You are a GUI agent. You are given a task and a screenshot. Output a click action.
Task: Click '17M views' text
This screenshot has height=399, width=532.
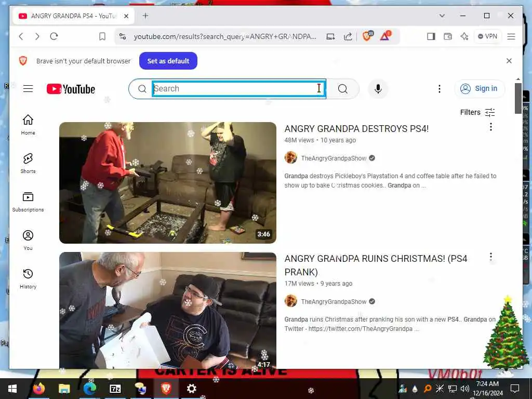[x=299, y=284]
